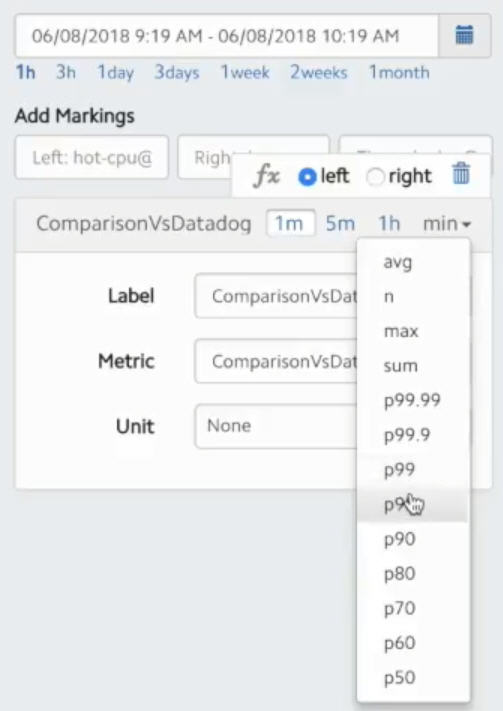Toggle the 1m resolution option
Image resolution: width=503 pixels, height=711 pixels.
290,224
